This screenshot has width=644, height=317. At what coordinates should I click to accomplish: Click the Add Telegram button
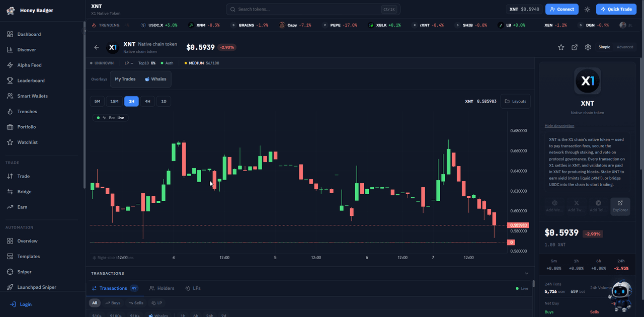click(598, 206)
